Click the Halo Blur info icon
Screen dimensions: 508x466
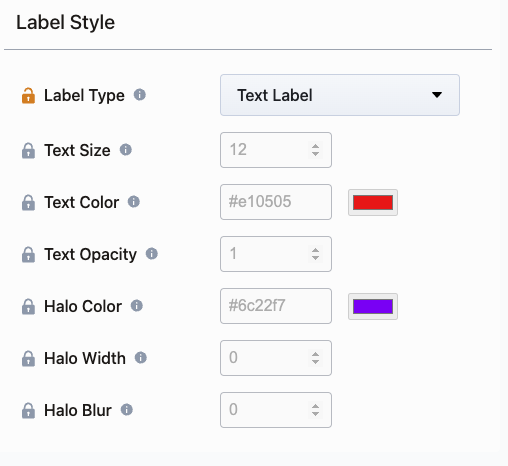click(x=127, y=409)
